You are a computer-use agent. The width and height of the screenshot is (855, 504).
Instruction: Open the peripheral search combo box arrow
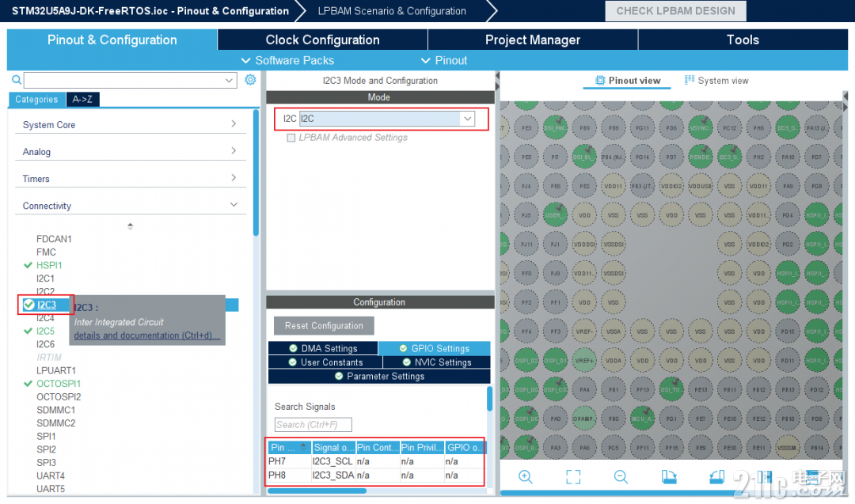[229, 80]
